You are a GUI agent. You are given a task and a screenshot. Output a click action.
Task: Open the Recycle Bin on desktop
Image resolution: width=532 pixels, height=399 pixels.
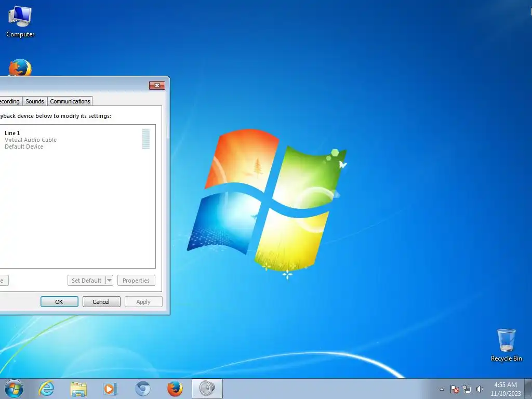pyautogui.click(x=506, y=345)
